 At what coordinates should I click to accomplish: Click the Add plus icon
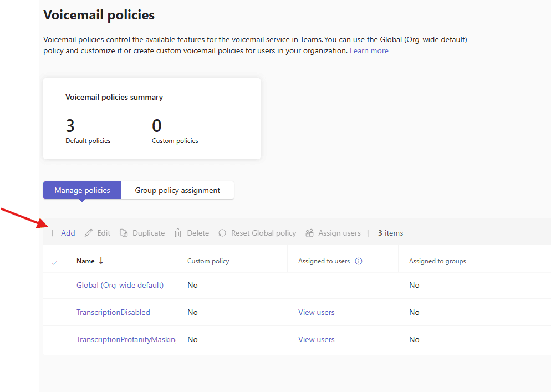click(52, 233)
